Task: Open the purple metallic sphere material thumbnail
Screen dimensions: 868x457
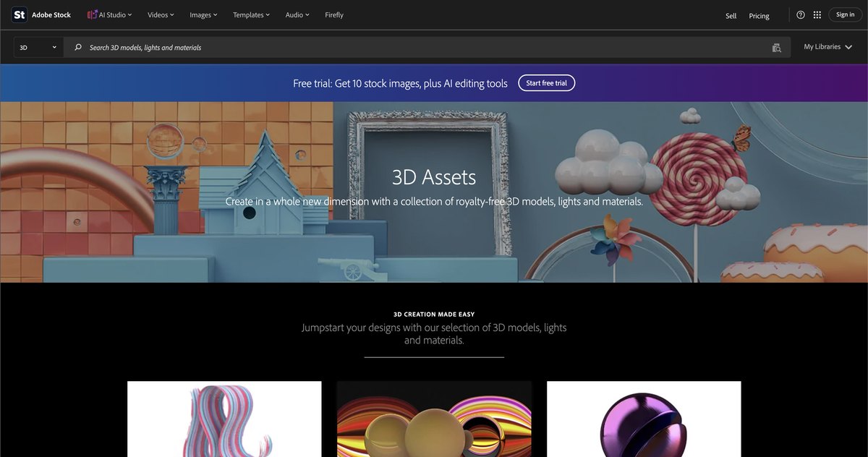Action: (644, 419)
